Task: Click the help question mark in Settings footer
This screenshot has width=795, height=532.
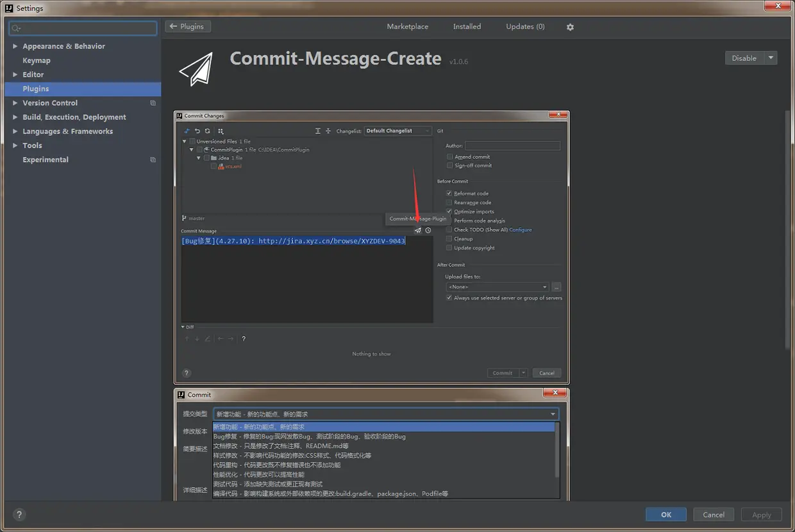Action: (19, 514)
